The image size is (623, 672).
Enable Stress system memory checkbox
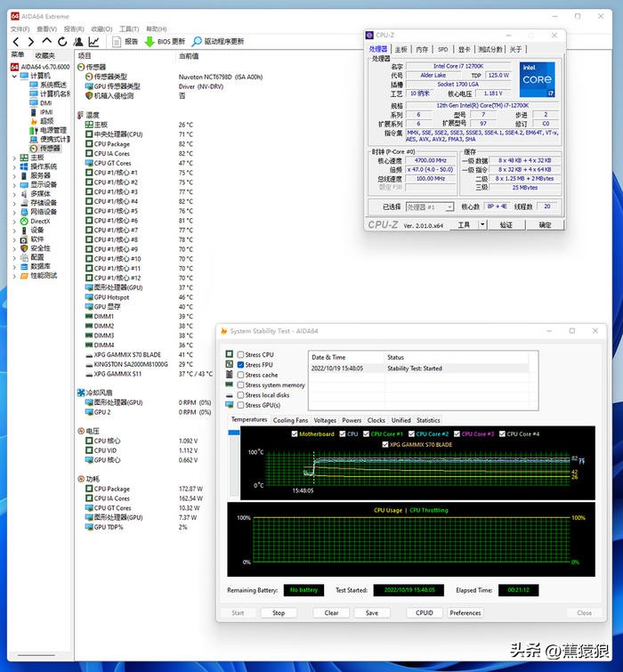tap(241, 385)
